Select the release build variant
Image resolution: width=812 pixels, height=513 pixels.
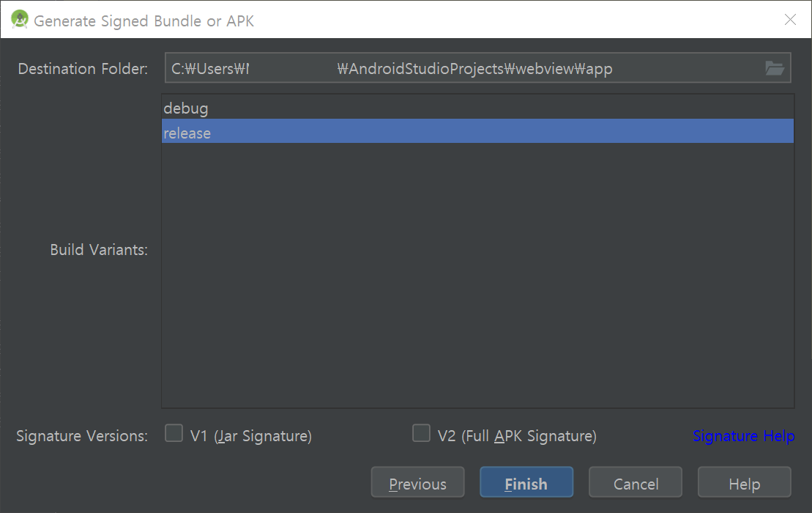tap(477, 132)
